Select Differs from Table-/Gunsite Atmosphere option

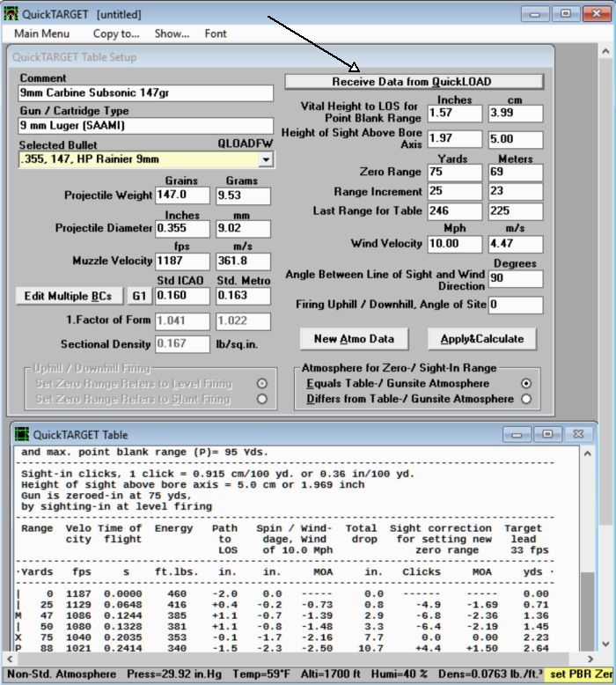click(x=526, y=399)
